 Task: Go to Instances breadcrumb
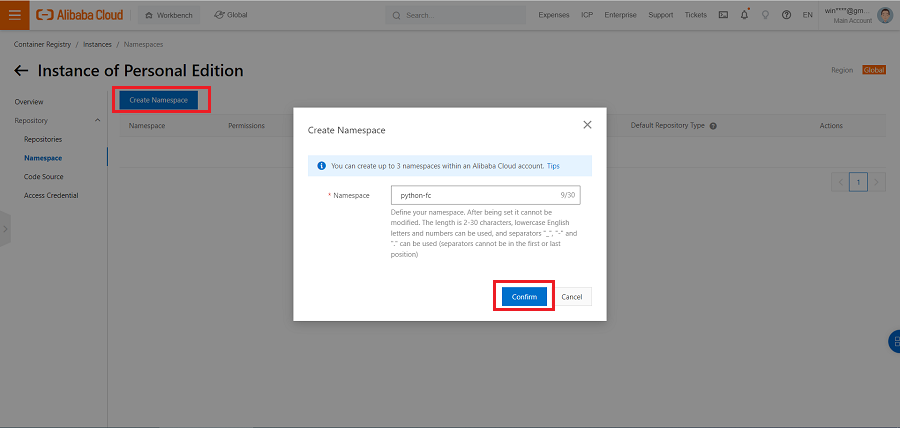(x=98, y=44)
